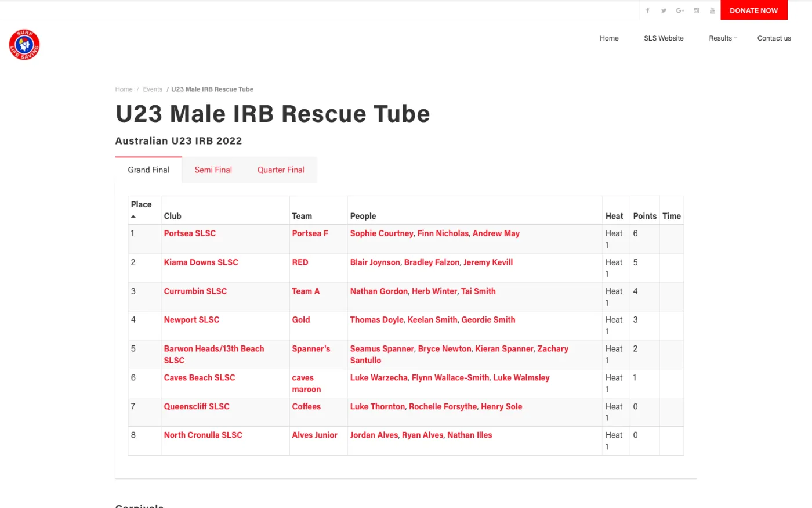
Task: Open the Twitter social icon
Action: click(664, 10)
